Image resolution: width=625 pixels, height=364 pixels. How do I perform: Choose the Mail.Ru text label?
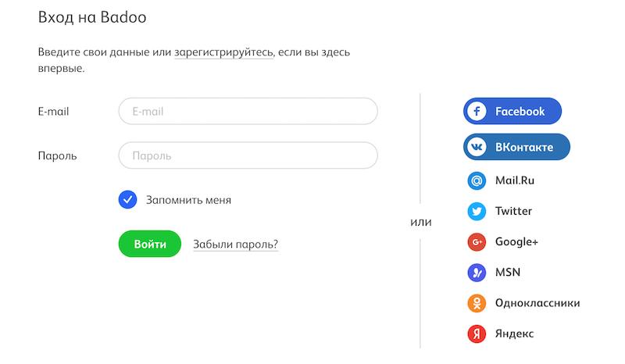515,181
